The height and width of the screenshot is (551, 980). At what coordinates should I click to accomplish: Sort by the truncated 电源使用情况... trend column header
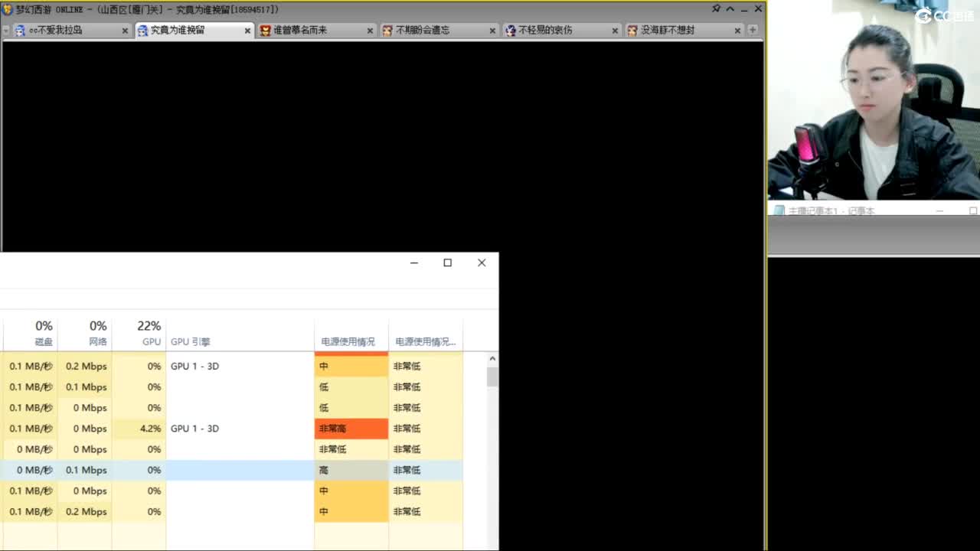[x=426, y=334]
